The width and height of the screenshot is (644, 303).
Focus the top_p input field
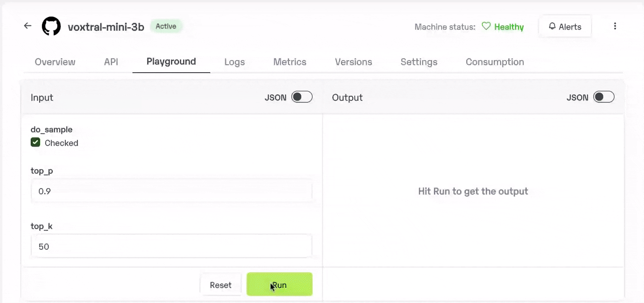pyautogui.click(x=171, y=191)
